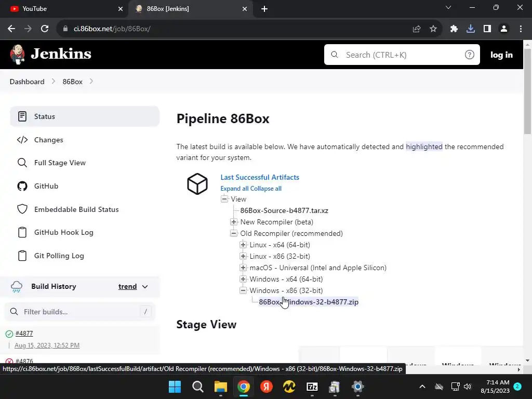Collapse Old Recompiler (recommended) node
532x399 pixels.
pos(234,233)
